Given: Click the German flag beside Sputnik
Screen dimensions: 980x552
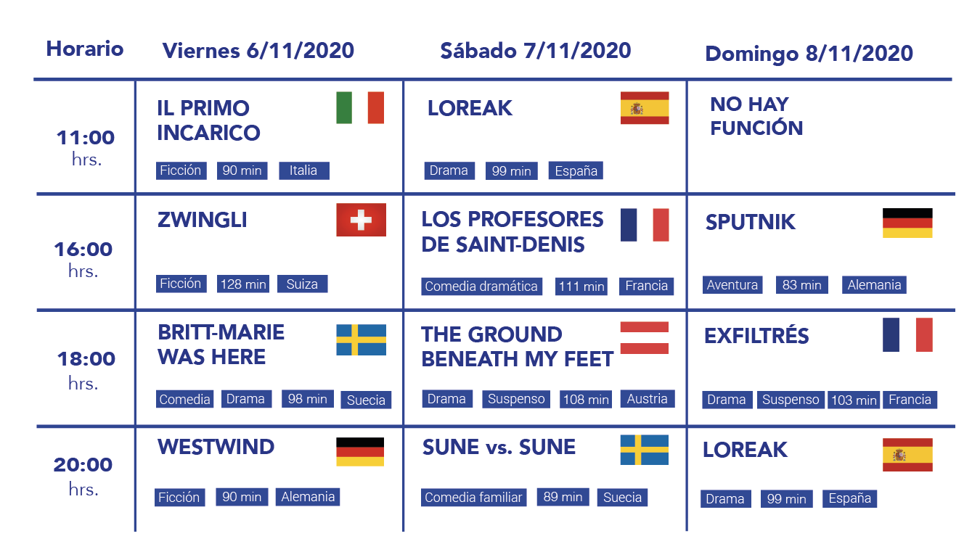Looking at the screenshot, I should pyautogui.click(x=907, y=223).
